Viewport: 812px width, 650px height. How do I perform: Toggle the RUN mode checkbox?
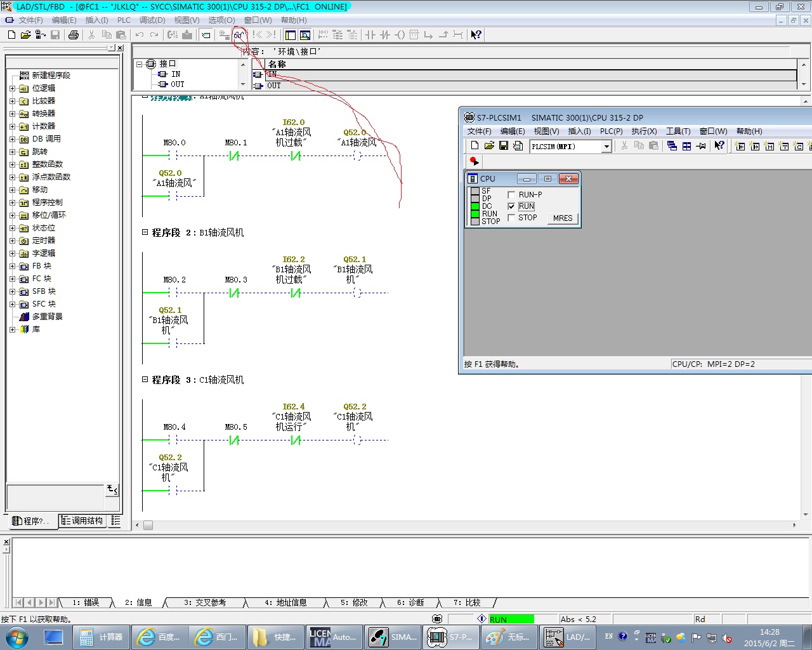[511, 206]
